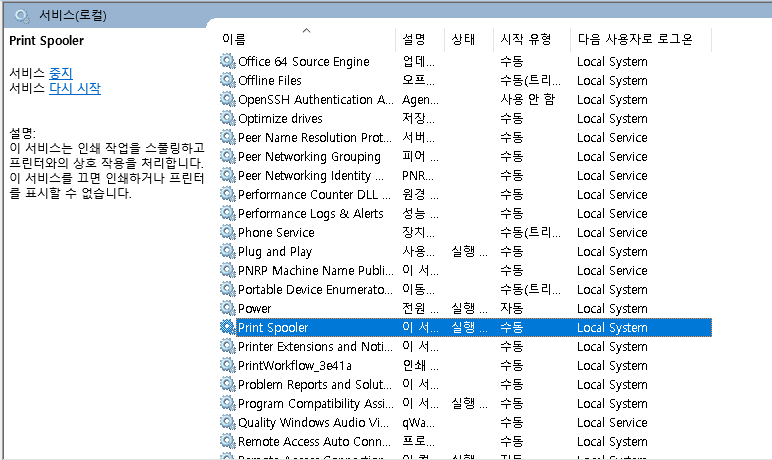Click 자동 startup type in Power row
This screenshot has height=460, width=772.
pos(512,309)
